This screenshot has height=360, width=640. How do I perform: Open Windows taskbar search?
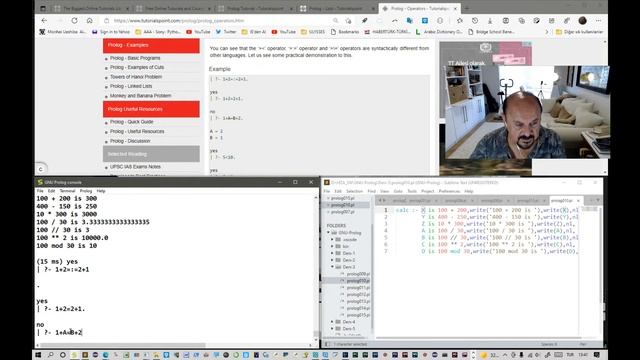(x=50, y=355)
